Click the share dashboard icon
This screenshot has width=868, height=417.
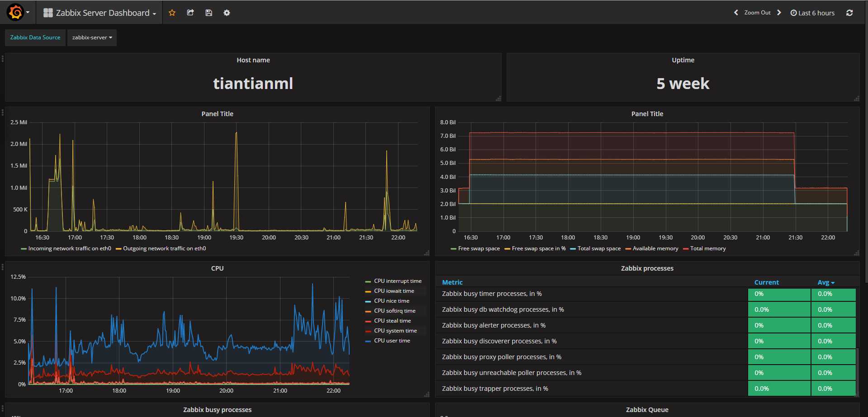pos(190,13)
